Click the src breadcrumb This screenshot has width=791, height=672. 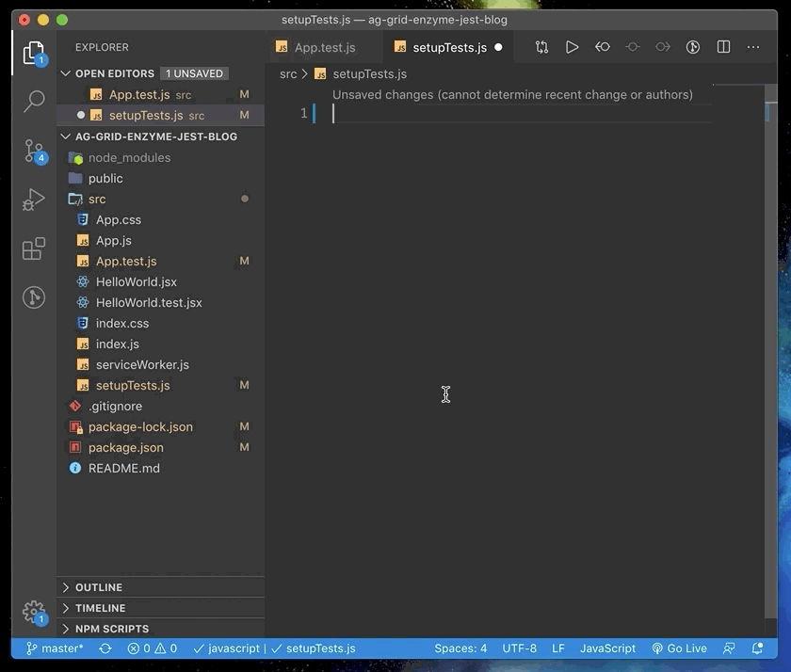click(x=288, y=74)
